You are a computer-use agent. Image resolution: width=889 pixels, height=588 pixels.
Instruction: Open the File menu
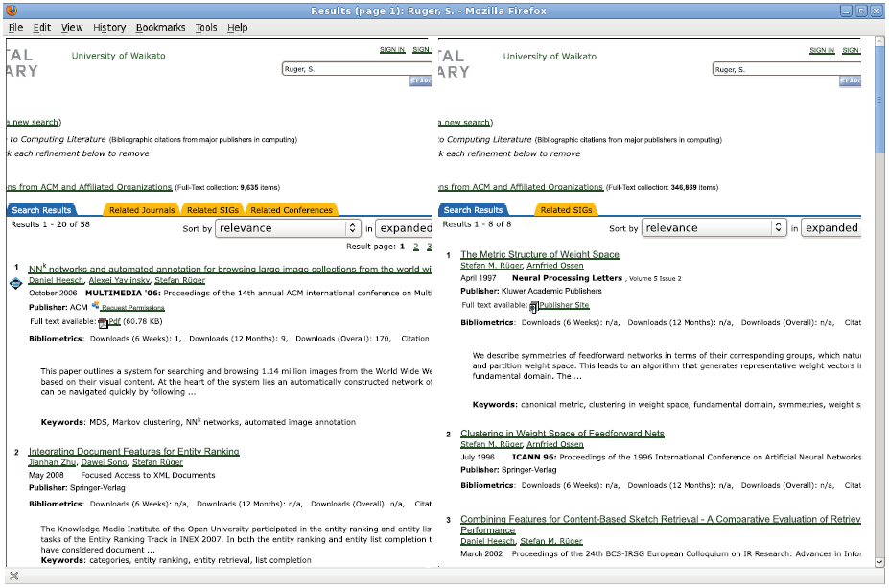16,27
